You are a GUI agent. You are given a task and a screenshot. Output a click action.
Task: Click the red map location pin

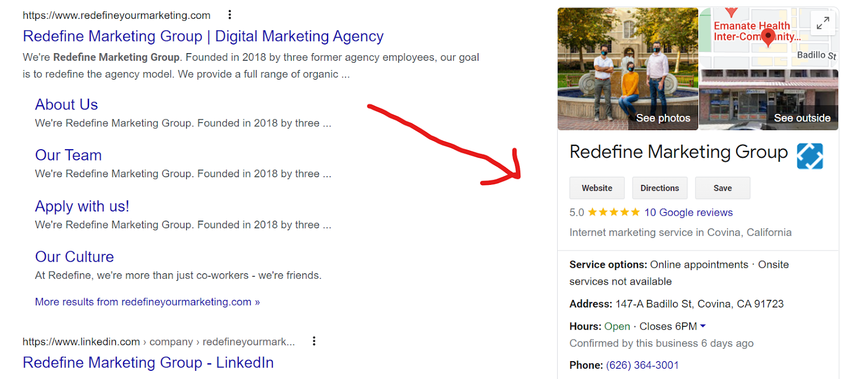[x=768, y=37]
